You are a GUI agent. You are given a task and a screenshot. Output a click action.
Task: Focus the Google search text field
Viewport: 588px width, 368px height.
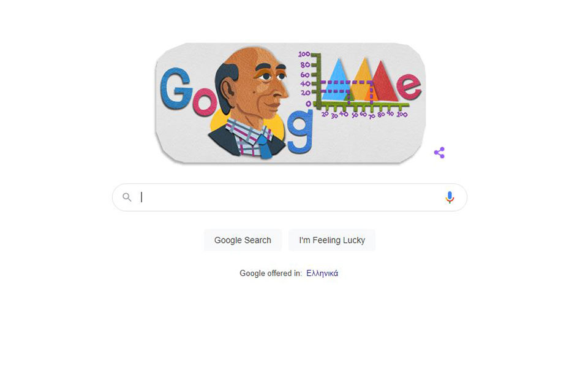coord(290,197)
